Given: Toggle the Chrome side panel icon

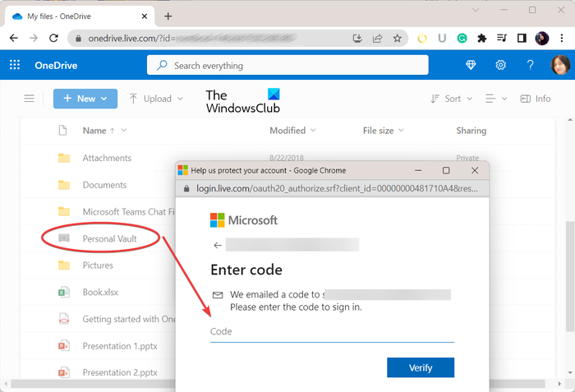Looking at the screenshot, I should pos(522,38).
